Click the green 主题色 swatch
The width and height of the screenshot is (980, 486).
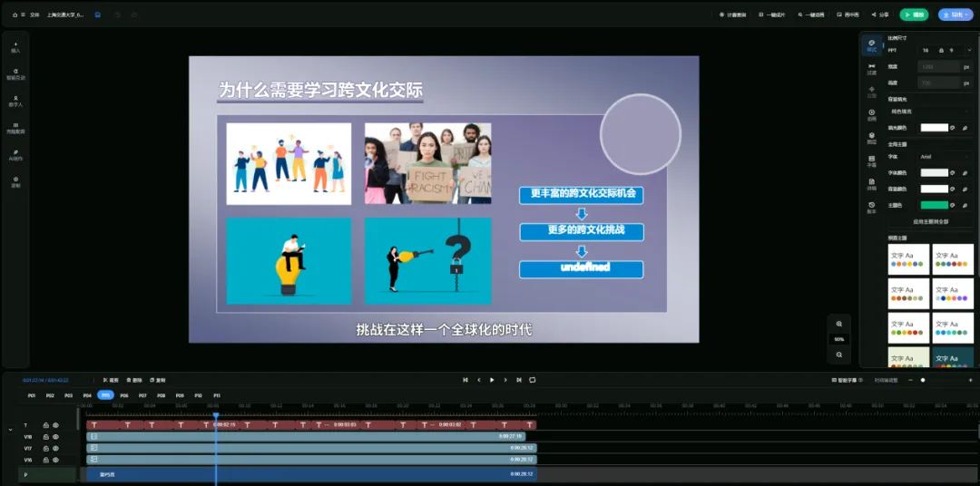click(x=935, y=205)
